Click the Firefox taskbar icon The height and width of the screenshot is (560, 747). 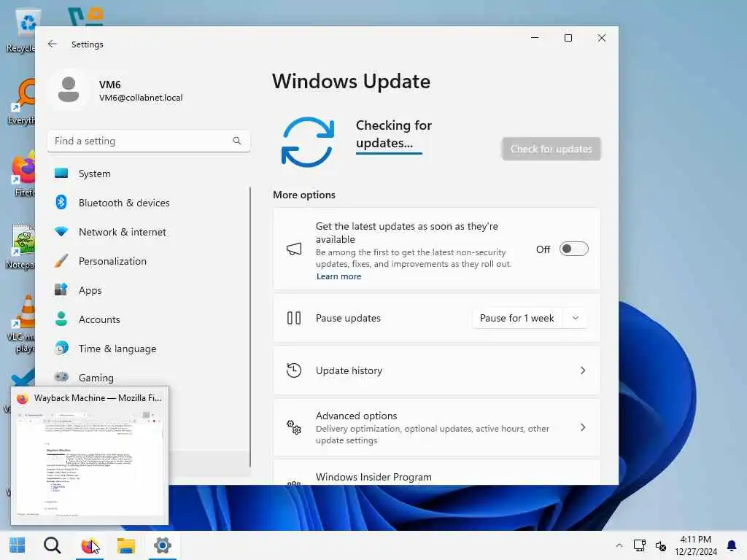click(x=89, y=545)
